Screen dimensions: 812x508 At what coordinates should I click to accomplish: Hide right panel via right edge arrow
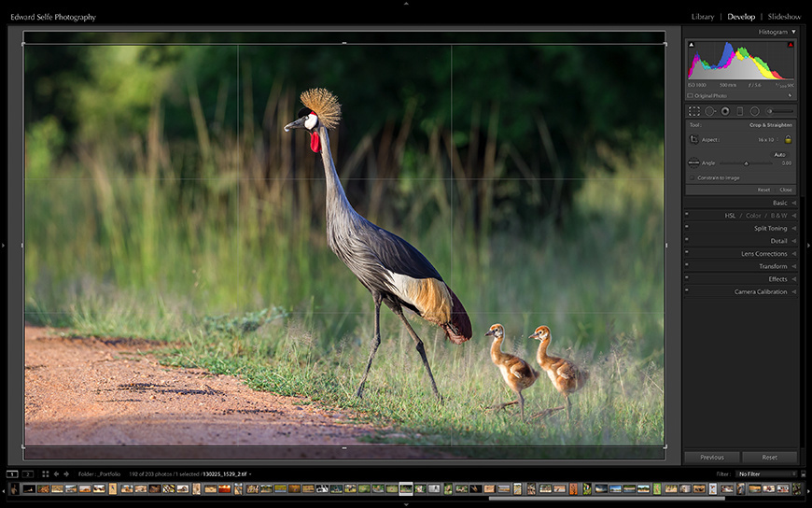[809, 246]
